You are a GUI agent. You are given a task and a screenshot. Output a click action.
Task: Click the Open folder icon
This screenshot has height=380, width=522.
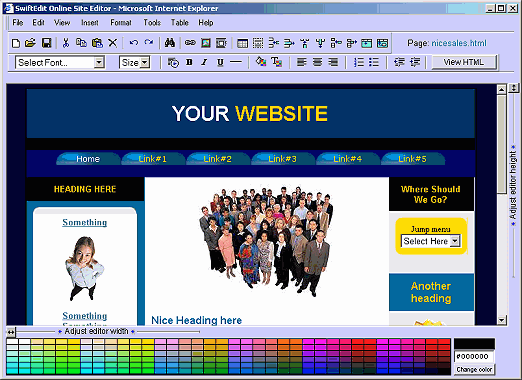click(x=30, y=43)
